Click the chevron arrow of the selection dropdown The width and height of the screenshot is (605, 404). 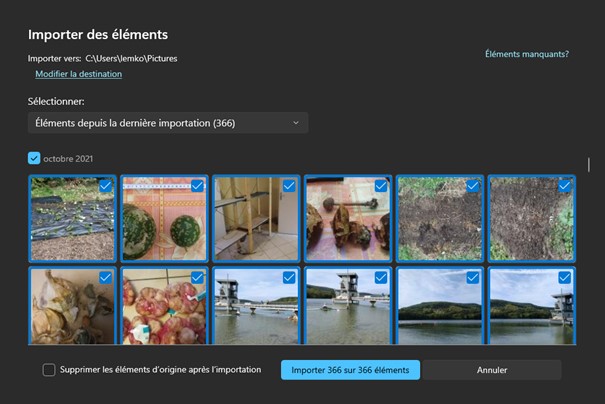(296, 123)
